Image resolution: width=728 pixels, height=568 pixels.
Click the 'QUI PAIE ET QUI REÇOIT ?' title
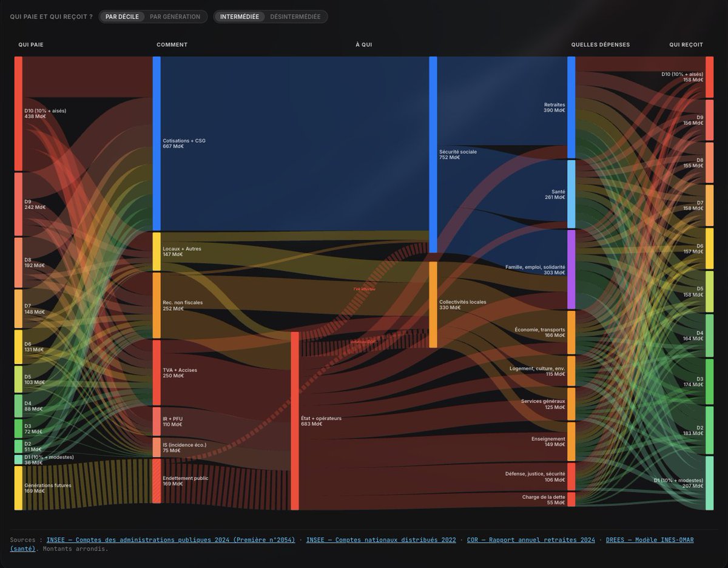click(52, 17)
